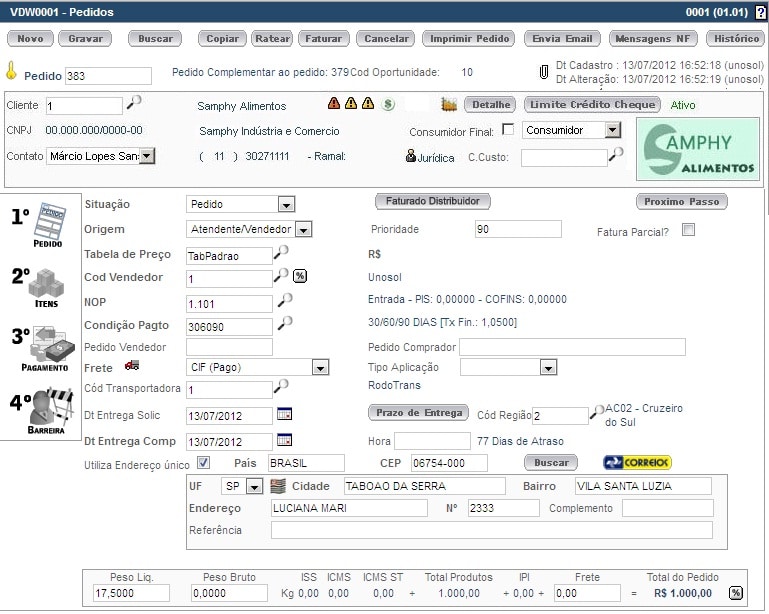
Task: Toggle the Consumidor Final checkbox
Action: tap(508, 130)
